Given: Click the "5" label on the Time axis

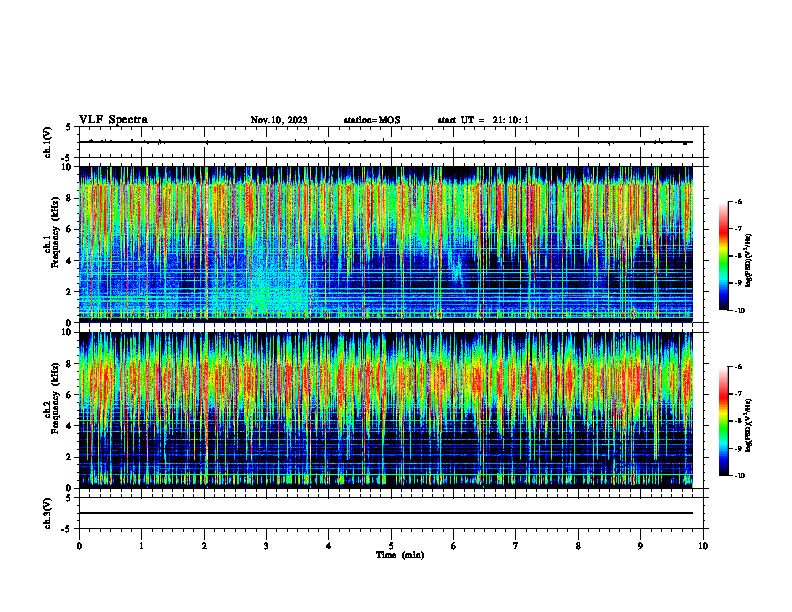Looking at the screenshot, I should (391, 546).
